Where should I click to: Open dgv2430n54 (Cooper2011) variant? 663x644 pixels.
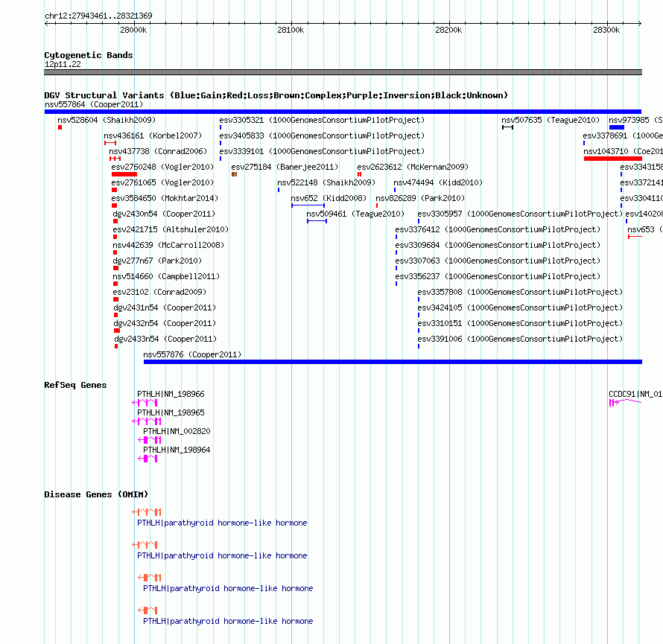164,214
